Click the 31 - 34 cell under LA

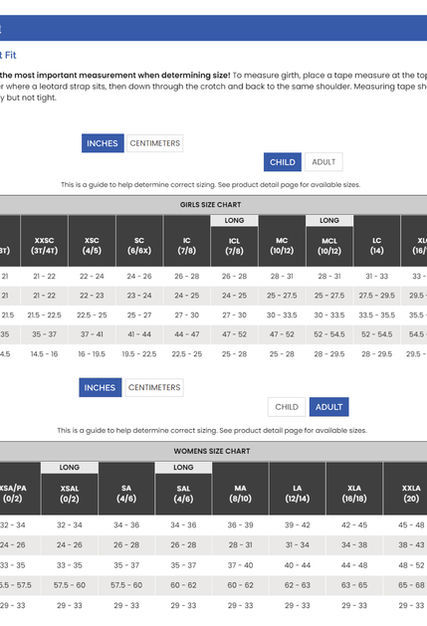pos(297,545)
